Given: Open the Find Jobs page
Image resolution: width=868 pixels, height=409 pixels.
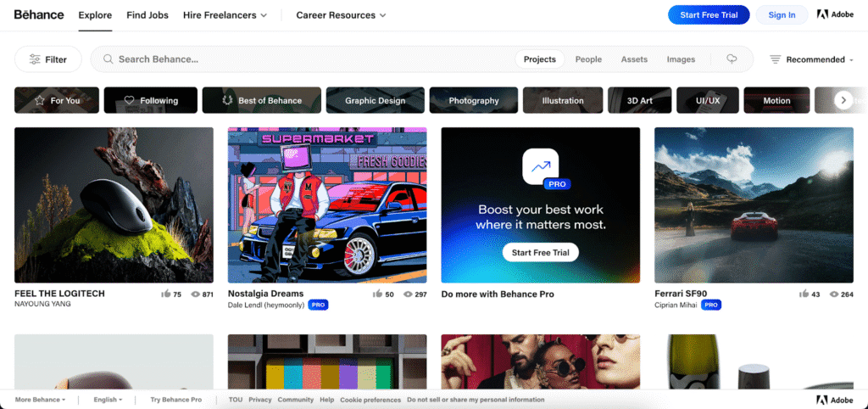Looking at the screenshot, I should [x=147, y=15].
